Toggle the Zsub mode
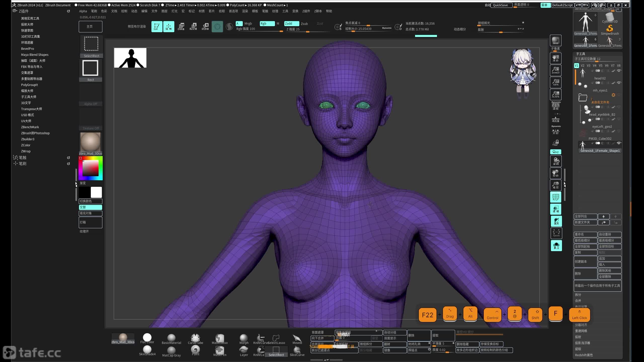Image resolution: width=644 pixels, height=362 pixels. [304, 24]
